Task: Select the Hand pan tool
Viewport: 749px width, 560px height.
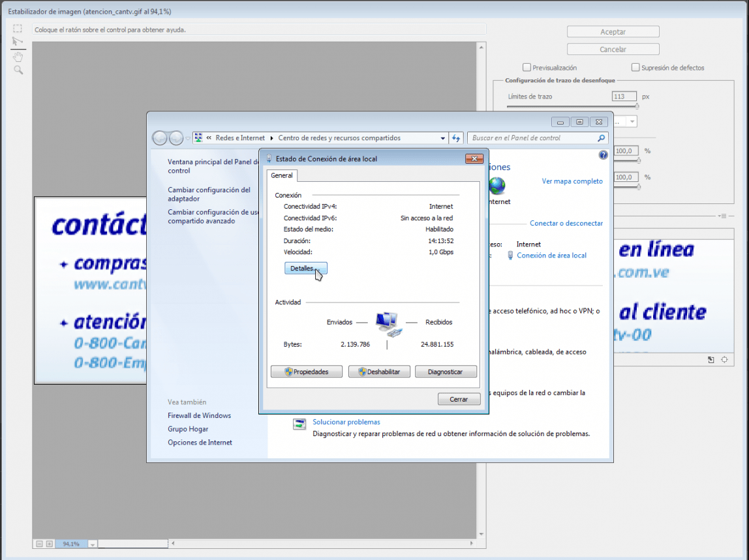Action: tap(18, 55)
